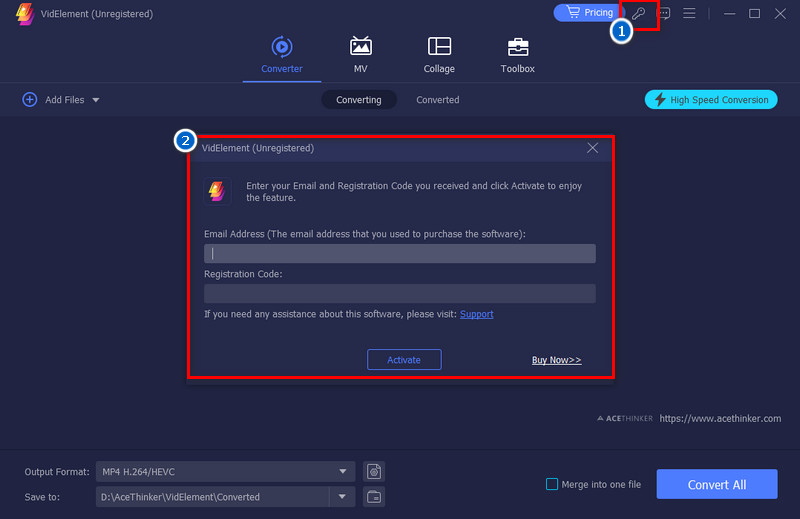Open the hamburger menu icon
Image resolution: width=800 pixels, height=519 pixels.
pos(689,13)
